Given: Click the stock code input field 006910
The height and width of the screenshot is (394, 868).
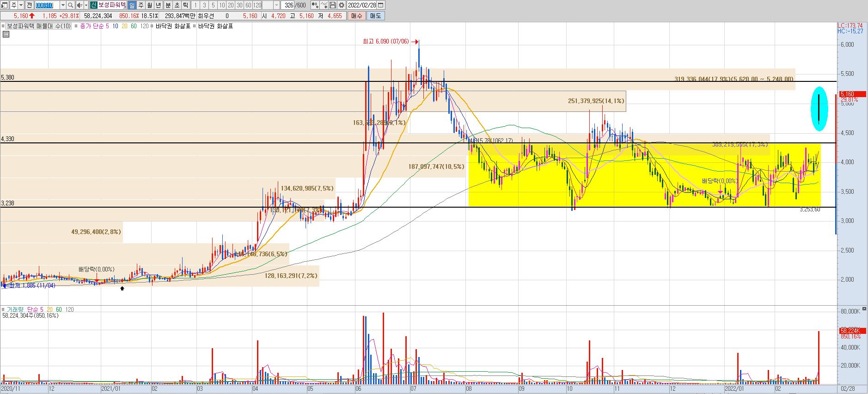Looking at the screenshot, I should pyautogui.click(x=47, y=5).
